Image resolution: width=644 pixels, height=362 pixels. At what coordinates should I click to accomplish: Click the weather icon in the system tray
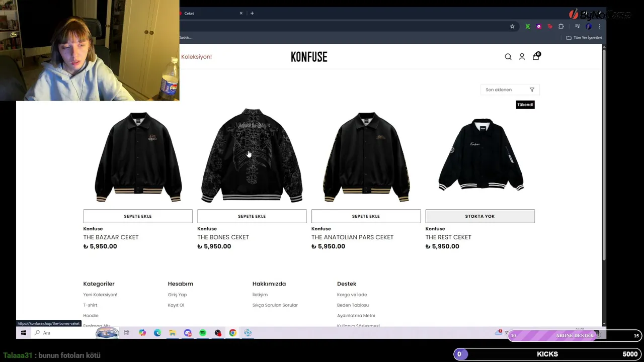[x=499, y=332]
